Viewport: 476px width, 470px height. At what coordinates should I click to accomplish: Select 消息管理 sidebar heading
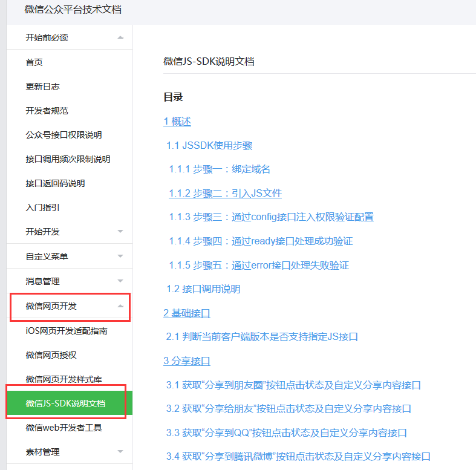(x=42, y=281)
